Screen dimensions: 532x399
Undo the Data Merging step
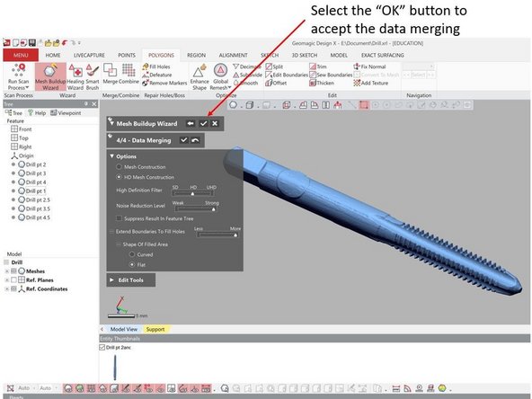[x=195, y=140]
